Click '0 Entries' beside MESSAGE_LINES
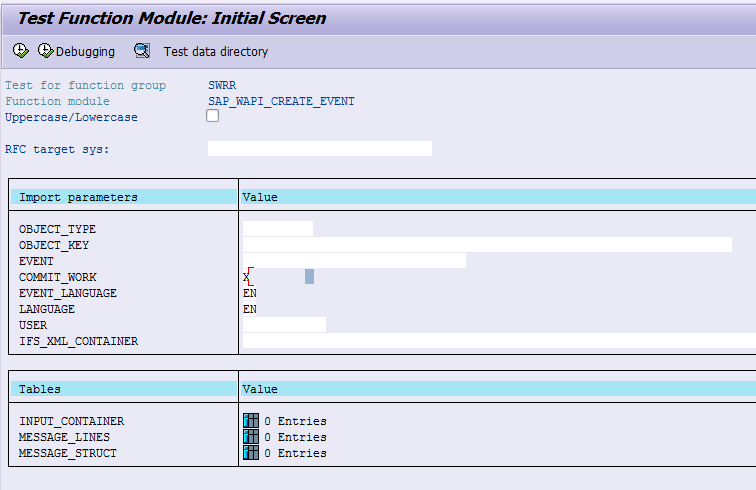This screenshot has height=490, width=756. (x=295, y=437)
